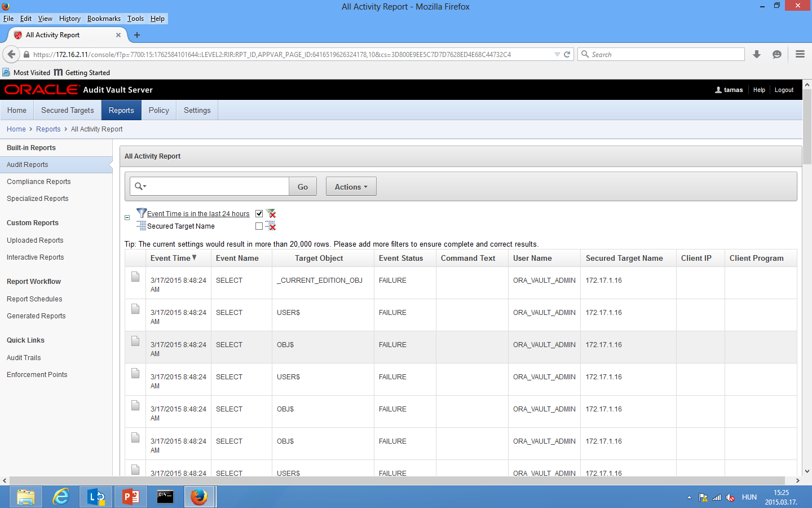The image size is (812, 508).
Task: Click the Reports breadcrumb link
Action: click(48, 129)
